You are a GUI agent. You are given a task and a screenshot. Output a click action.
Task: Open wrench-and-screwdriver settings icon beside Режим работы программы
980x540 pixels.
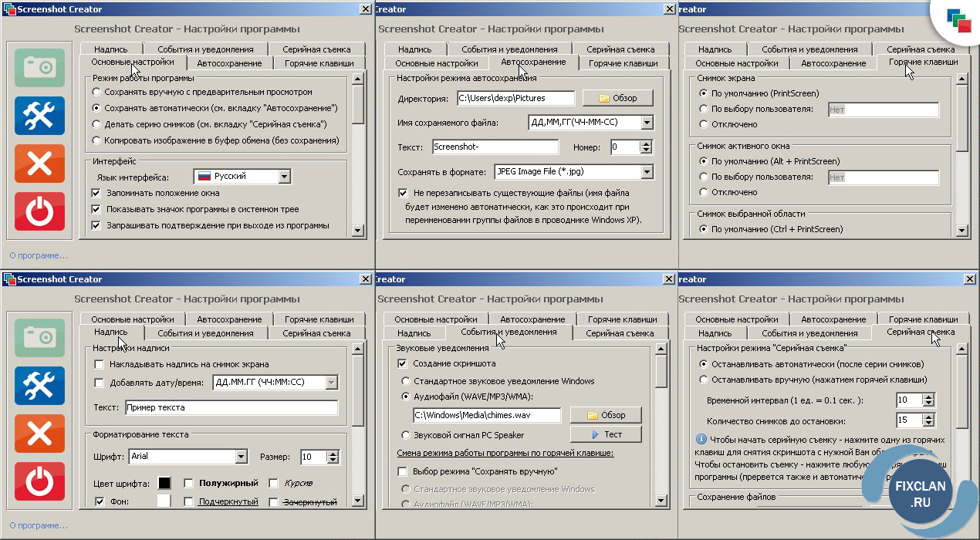[x=39, y=116]
